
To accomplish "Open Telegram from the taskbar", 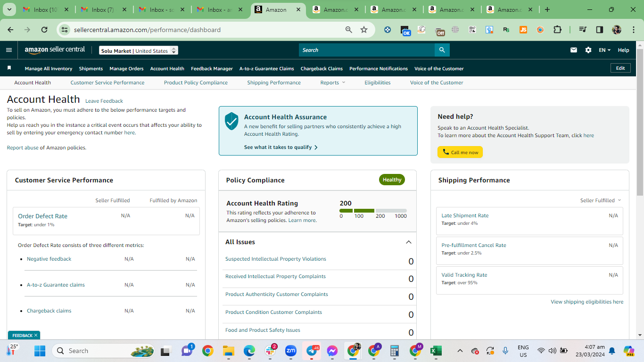I will click(312, 351).
